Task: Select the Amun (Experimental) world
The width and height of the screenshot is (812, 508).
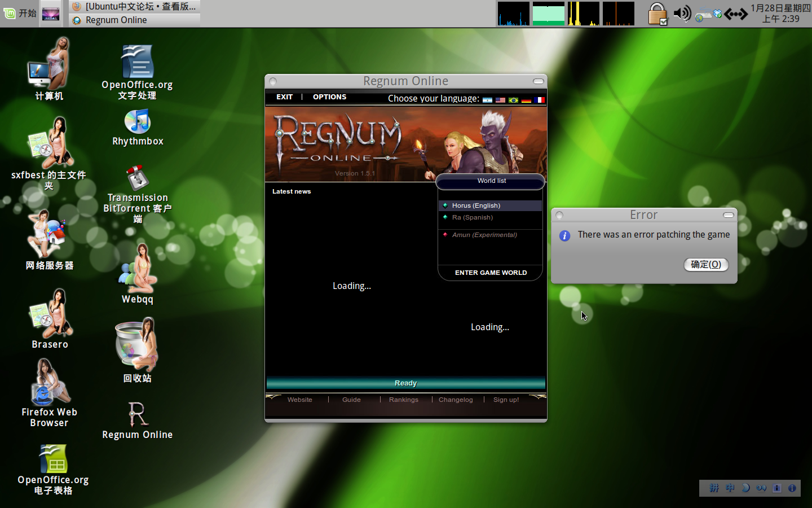Action: pyautogui.click(x=490, y=235)
